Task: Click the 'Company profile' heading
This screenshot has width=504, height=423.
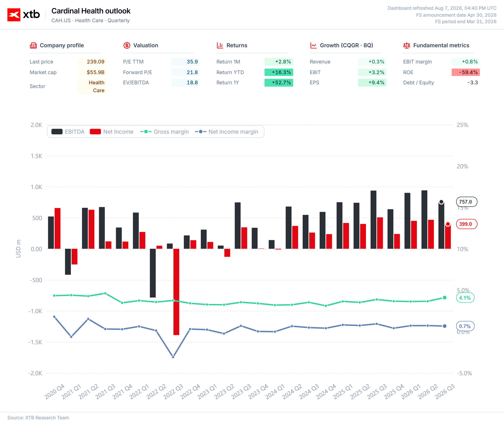Action: (x=62, y=45)
